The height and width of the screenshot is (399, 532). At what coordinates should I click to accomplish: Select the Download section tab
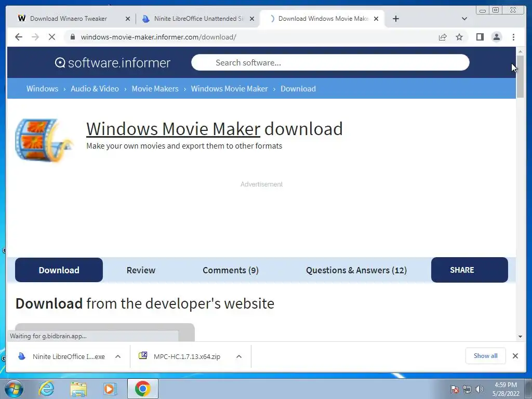59,270
